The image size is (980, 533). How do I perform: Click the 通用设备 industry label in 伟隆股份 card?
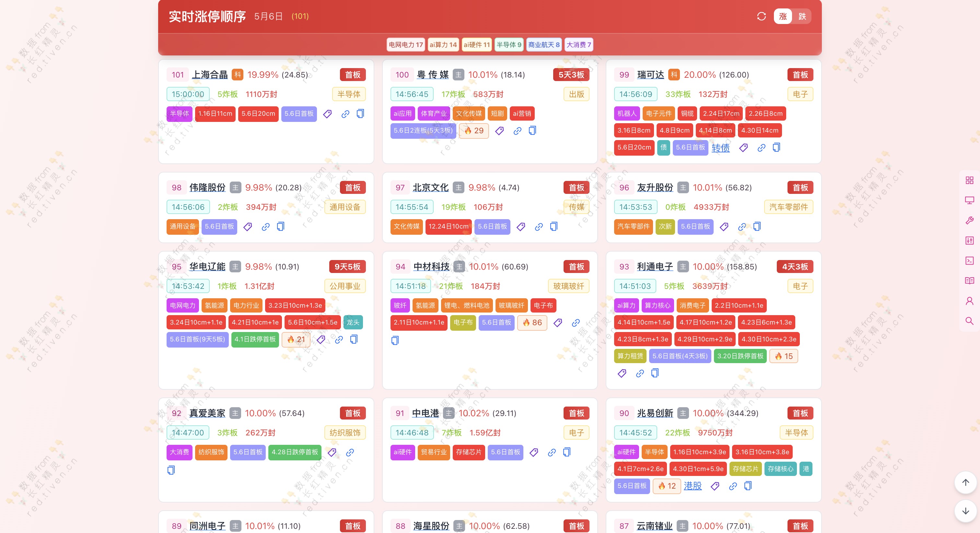[345, 207]
